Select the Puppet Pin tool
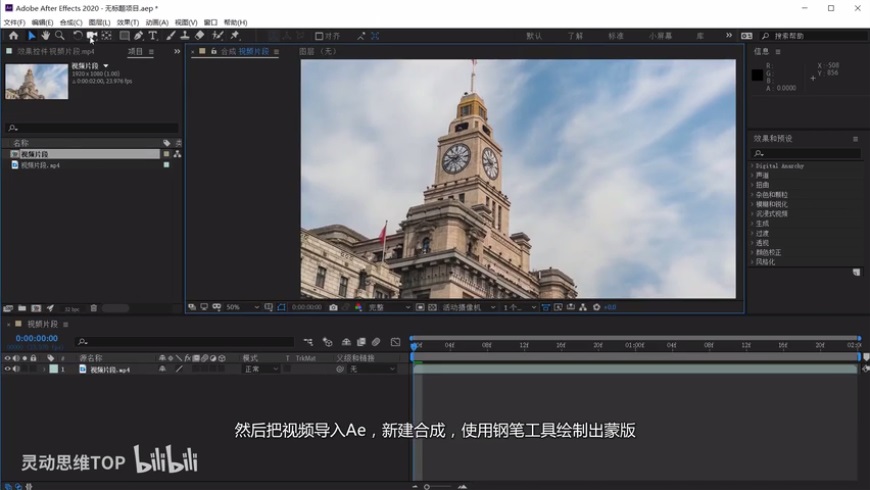The width and height of the screenshot is (870, 490). click(x=235, y=36)
